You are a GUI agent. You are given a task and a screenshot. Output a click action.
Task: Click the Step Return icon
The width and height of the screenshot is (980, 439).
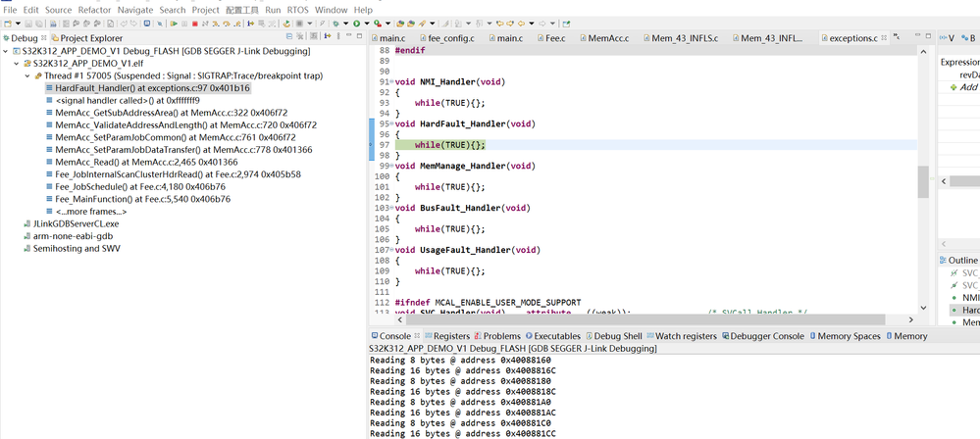[236, 24]
